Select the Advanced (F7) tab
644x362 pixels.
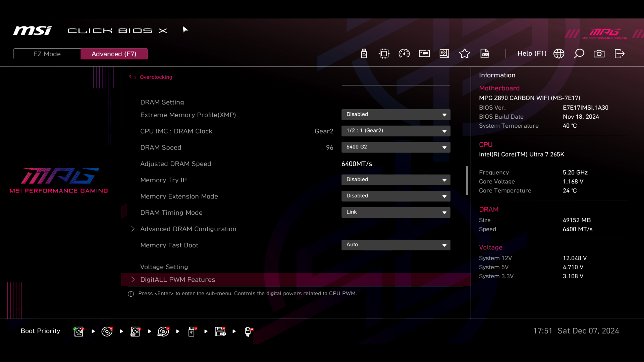coord(114,54)
